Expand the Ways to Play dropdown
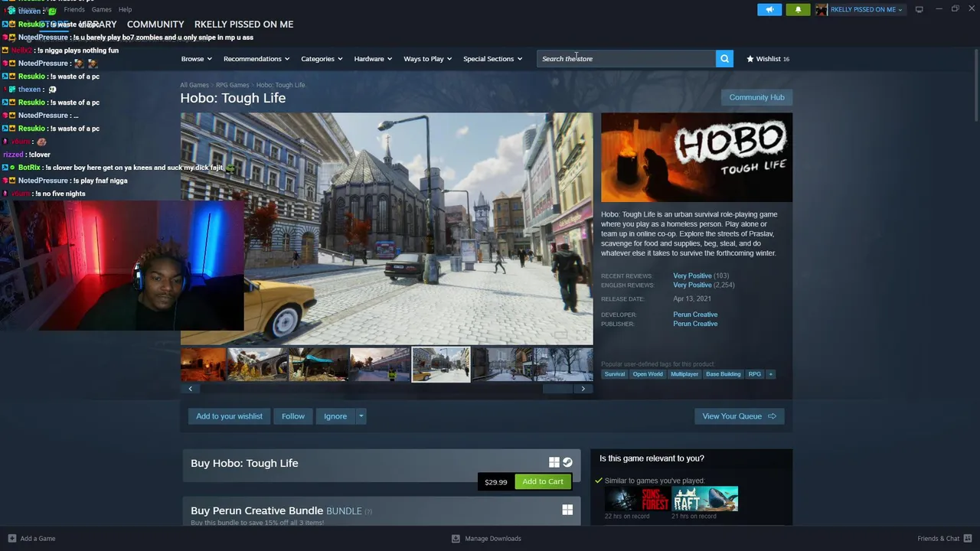The image size is (980, 551). pos(428,59)
